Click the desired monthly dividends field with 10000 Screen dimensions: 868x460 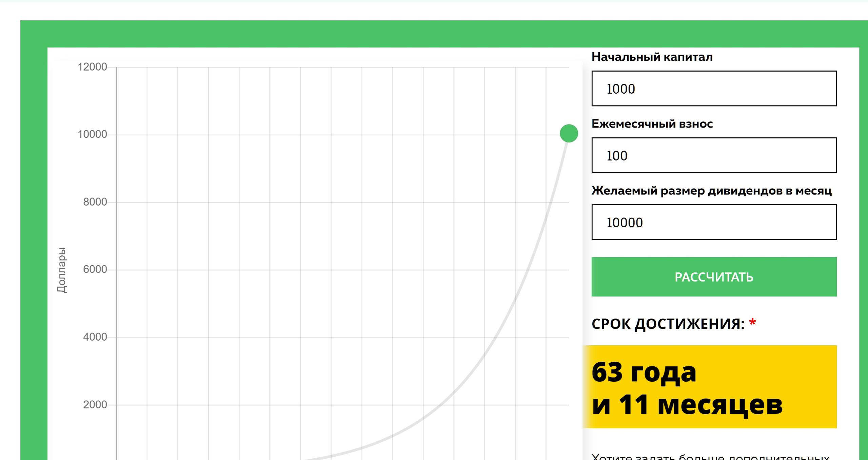pos(714,222)
